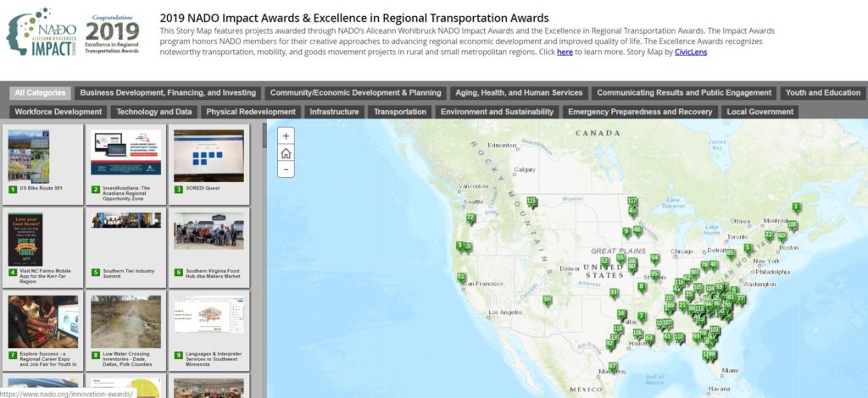Open map marker 16 near Dallas

click(621, 314)
